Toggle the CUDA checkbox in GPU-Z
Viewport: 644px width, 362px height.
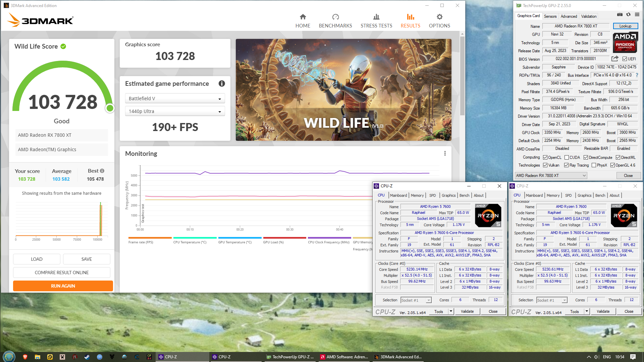coord(567,158)
